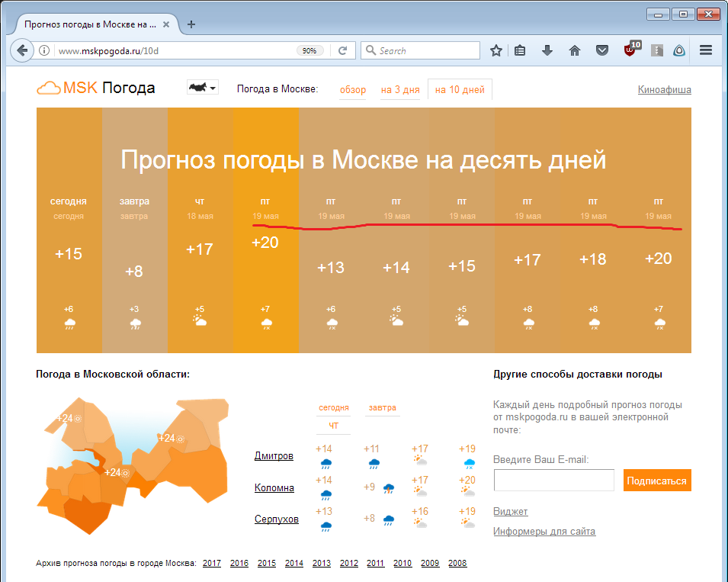Toggle bookmarking with the star icon
This screenshot has width=728, height=582.
[495, 50]
